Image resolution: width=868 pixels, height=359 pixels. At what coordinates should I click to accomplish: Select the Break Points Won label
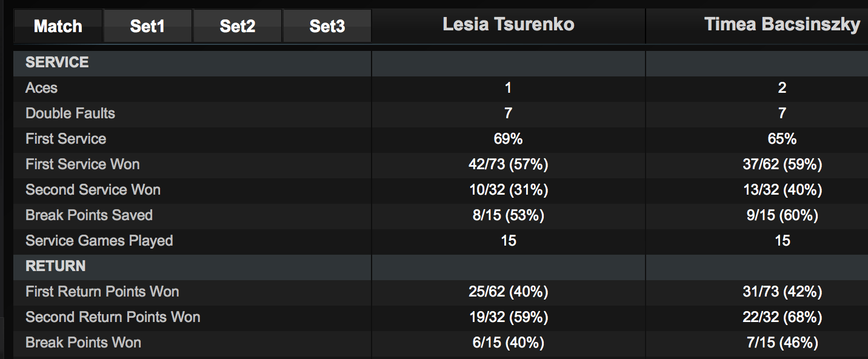(83, 343)
